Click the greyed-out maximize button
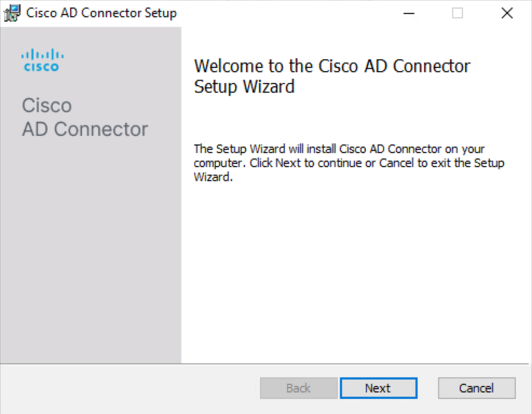The image size is (532, 414). (457, 13)
